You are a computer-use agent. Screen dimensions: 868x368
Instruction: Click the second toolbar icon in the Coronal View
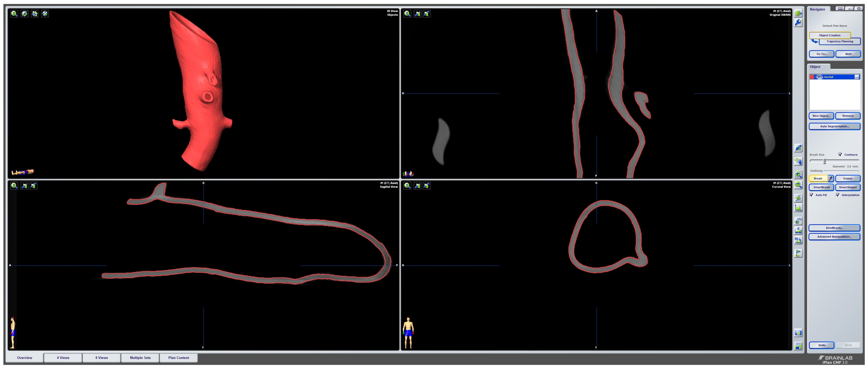[418, 186]
